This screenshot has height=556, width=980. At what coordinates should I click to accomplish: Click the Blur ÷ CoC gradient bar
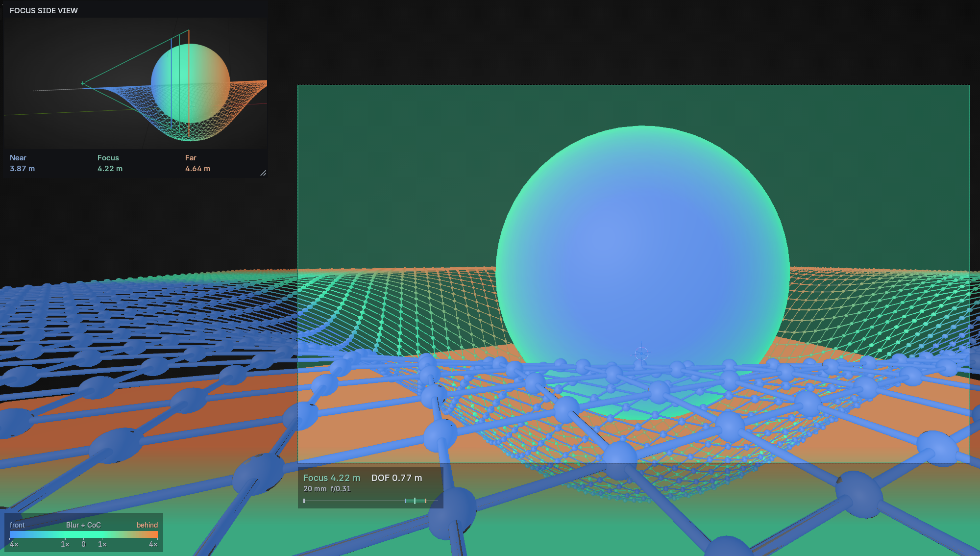tap(84, 534)
